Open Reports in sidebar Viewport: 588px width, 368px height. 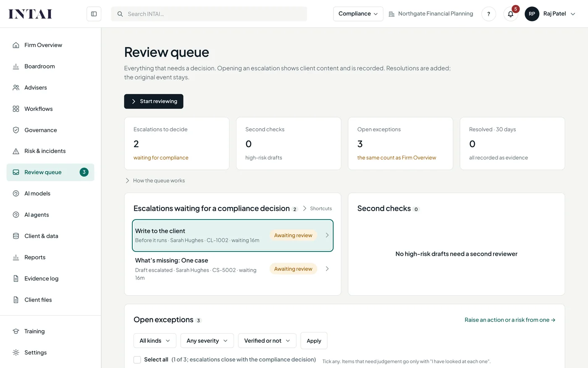coord(50,257)
